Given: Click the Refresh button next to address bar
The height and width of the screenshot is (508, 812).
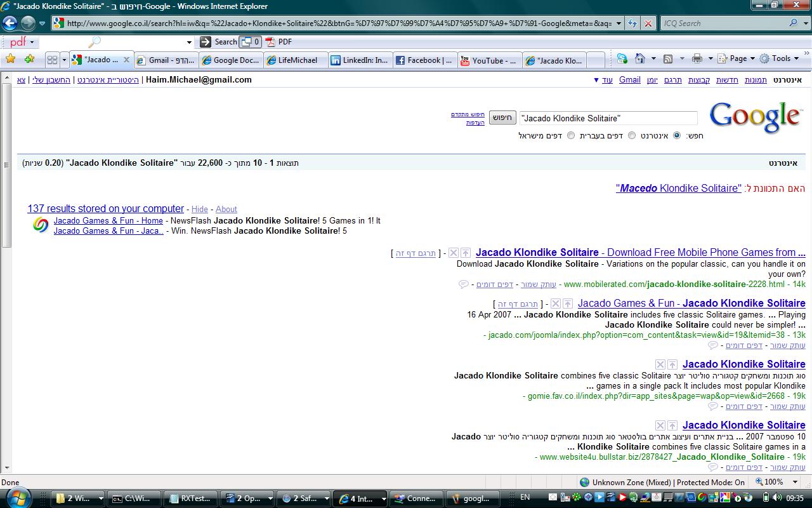Looking at the screenshot, I should point(632,23).
